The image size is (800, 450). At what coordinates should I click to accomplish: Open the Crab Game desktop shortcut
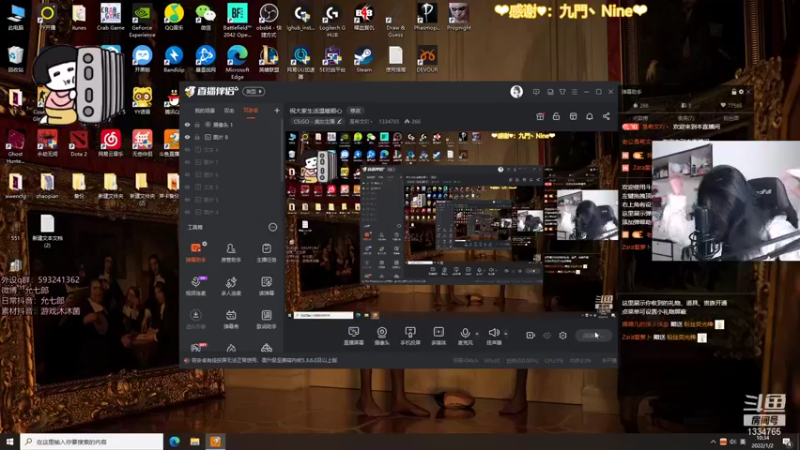[x=111, y=17]
